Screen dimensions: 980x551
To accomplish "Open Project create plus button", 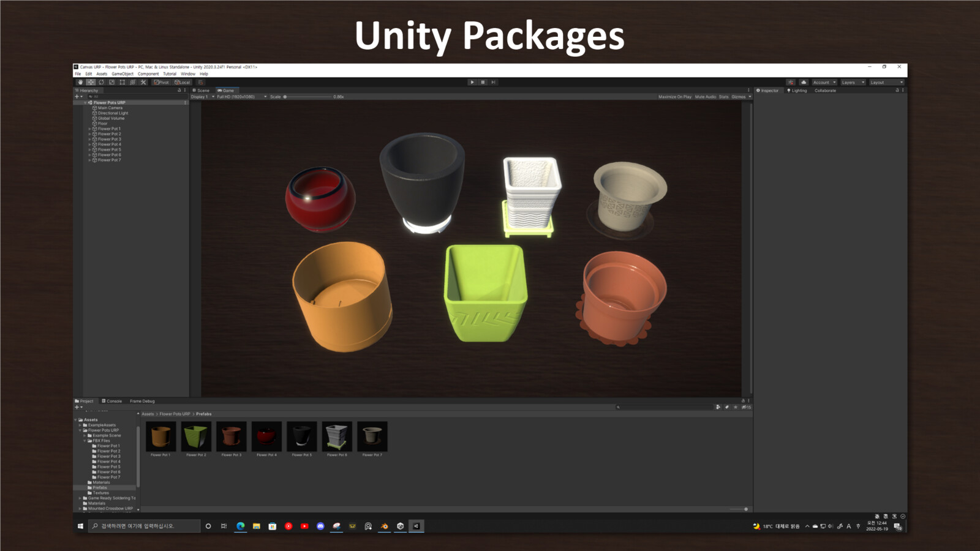I will tap(78, 407).
